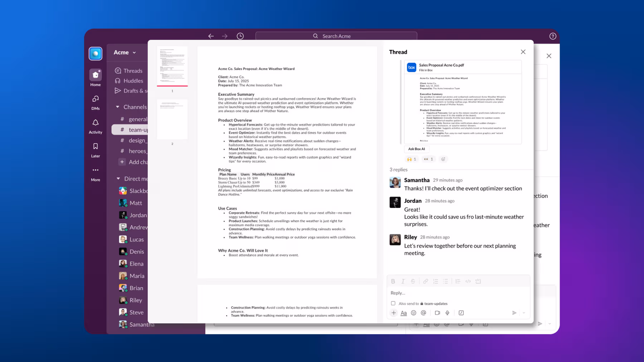Viewport: 644px width, 362px height.
Task: Open send options arrow next to send
Action: 524,313
